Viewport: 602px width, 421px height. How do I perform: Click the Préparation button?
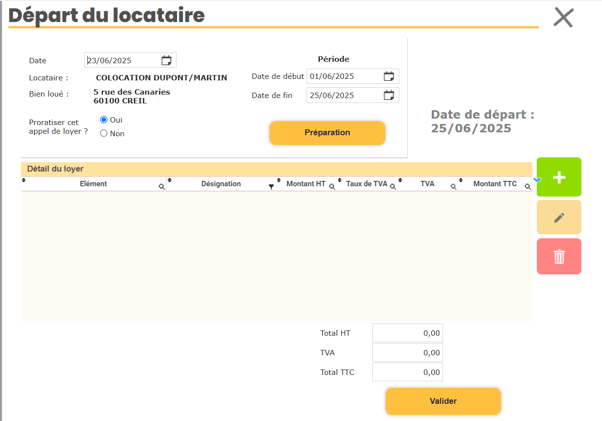pyautogui.click(x=327, y=133)
